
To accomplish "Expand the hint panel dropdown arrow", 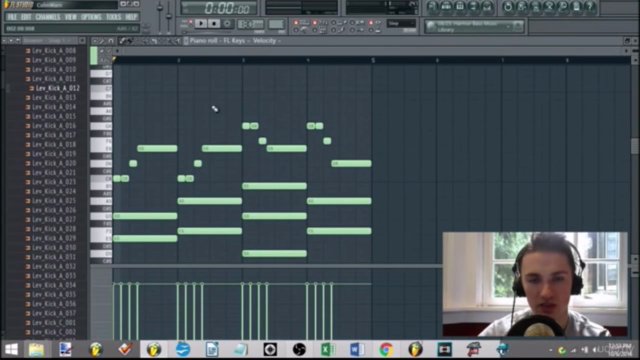I will click(509, 27).
